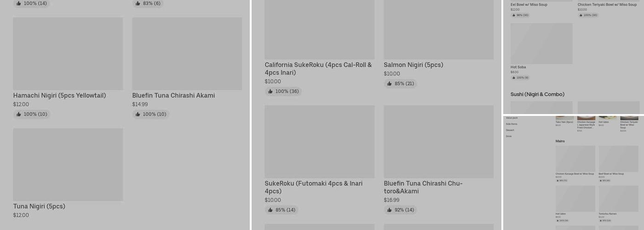
Task: Click thumbs-up icon under Tonkotsu Ramen
Action: [x=600, y=220]
